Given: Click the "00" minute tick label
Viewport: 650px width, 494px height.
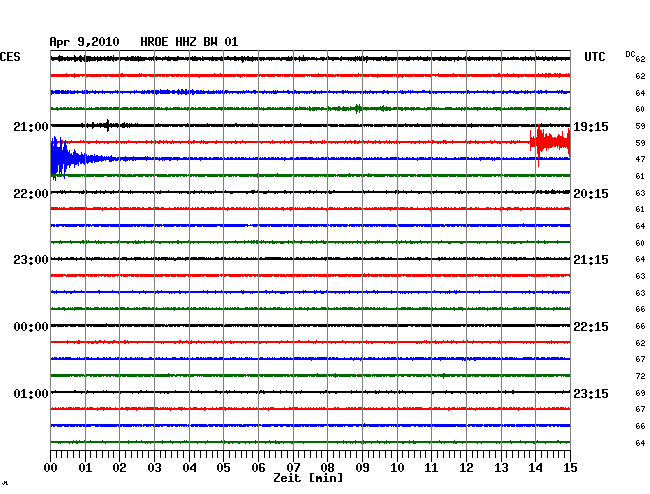Looking at the screenshot, I should point(51,467).
